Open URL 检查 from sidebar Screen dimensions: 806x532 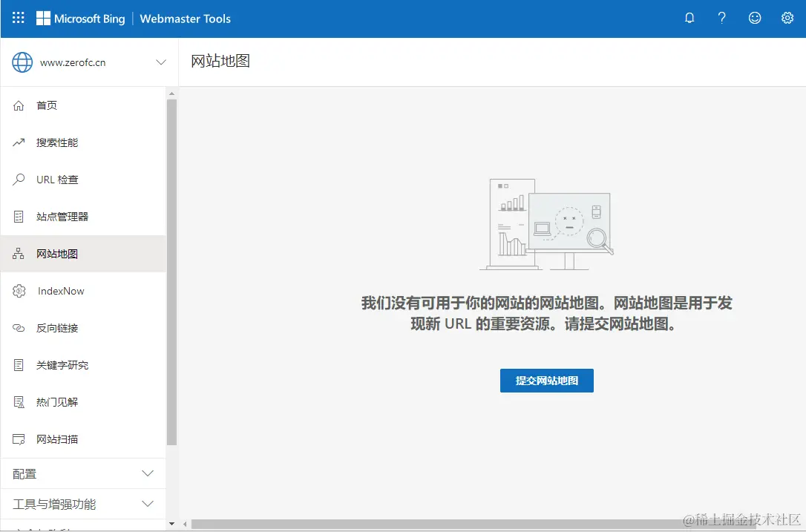tap(83, 180)
